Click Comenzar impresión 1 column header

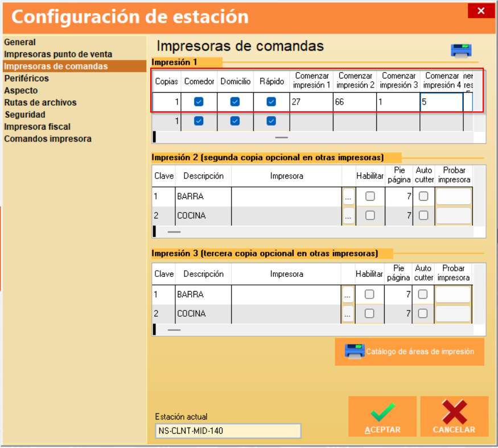[311, 81]
